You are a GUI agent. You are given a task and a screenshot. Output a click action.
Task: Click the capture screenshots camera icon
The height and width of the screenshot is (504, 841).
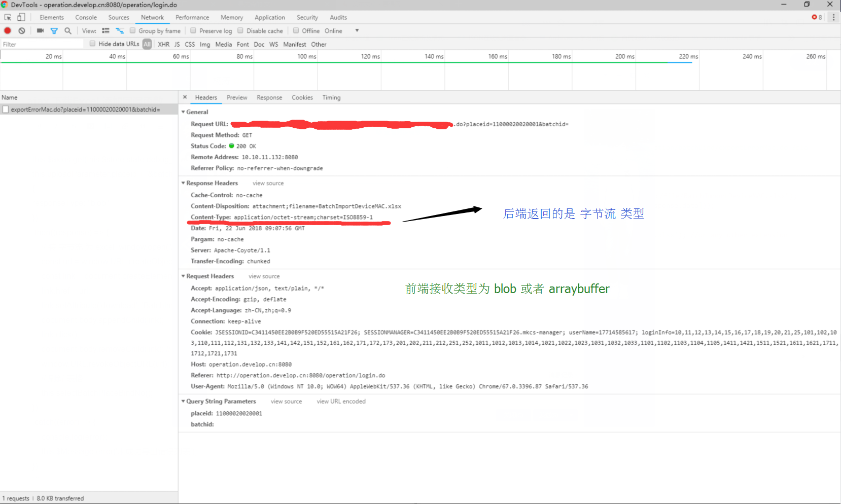pos(40,31)
